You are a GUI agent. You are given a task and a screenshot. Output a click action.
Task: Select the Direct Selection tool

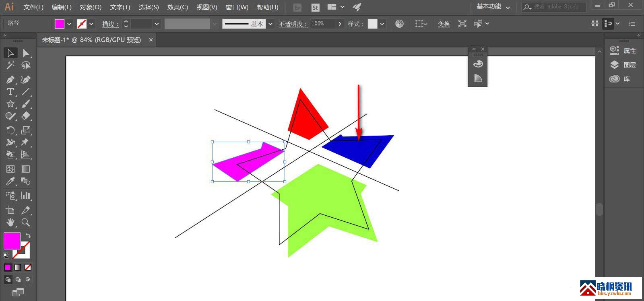(26, 53)
